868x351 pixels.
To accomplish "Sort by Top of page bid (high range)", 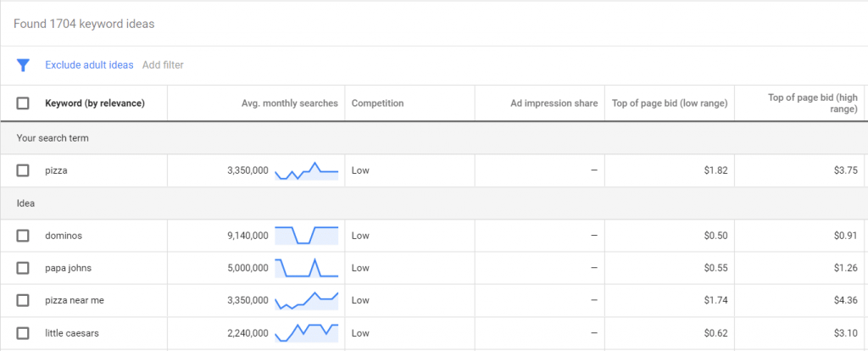I will [x=813, y=103].
